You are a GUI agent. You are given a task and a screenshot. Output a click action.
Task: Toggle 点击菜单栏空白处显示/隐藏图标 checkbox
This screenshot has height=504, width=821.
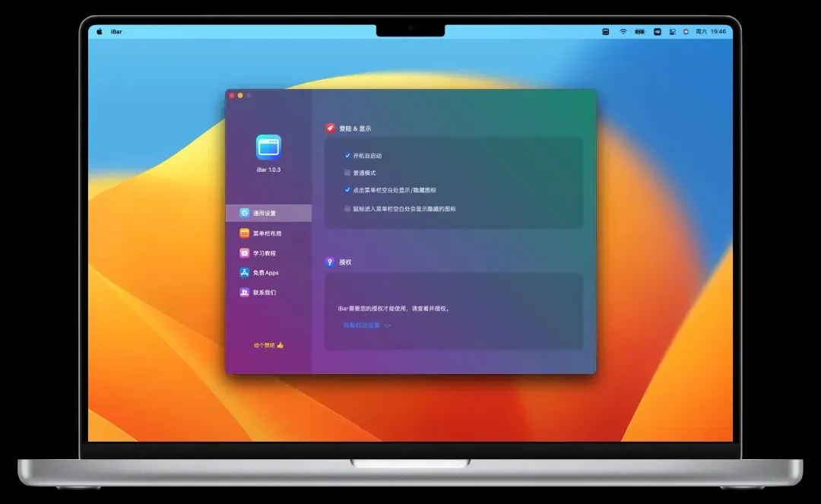click(x=347, y=190)
